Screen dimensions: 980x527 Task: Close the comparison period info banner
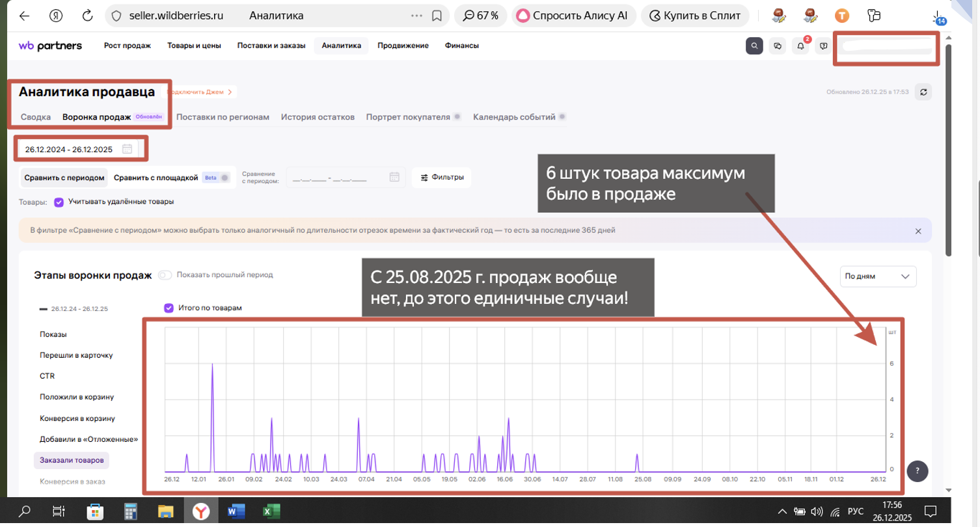(x=918, y=231)
